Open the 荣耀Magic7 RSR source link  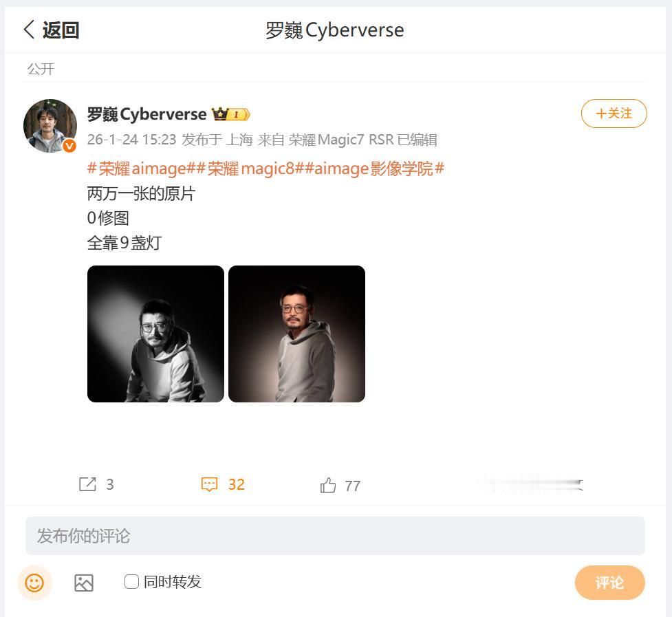[340, 140]
